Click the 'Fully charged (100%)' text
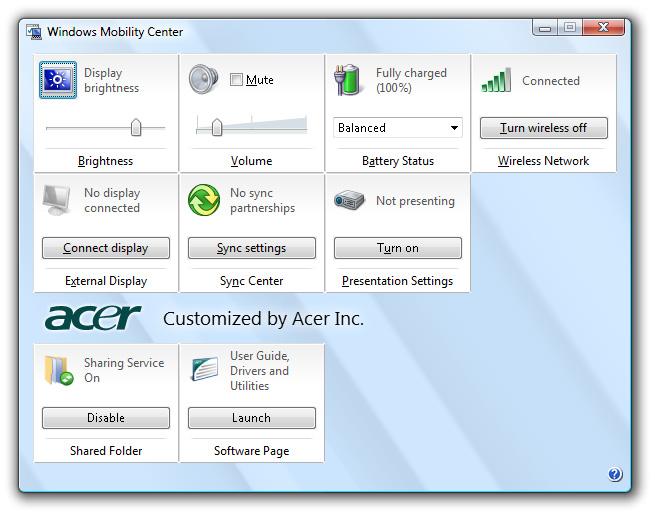The height and width of the screenshot is (513, 655). (x=411, y=80)
